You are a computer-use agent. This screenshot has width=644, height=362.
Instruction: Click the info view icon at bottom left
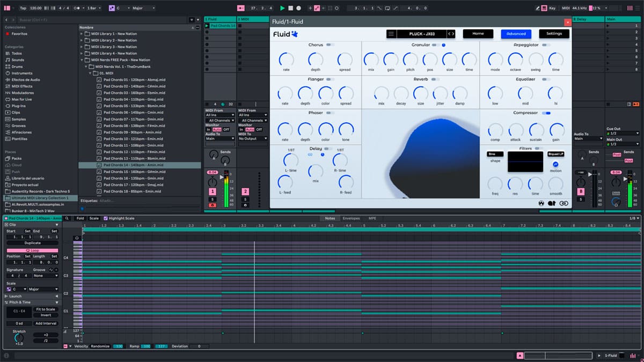pos(5,356)
